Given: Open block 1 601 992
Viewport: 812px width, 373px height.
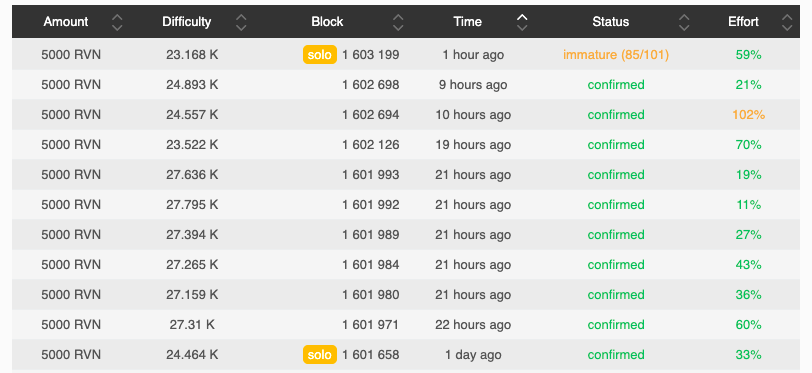Looking at the screenshot, I should tap(371, 205).
